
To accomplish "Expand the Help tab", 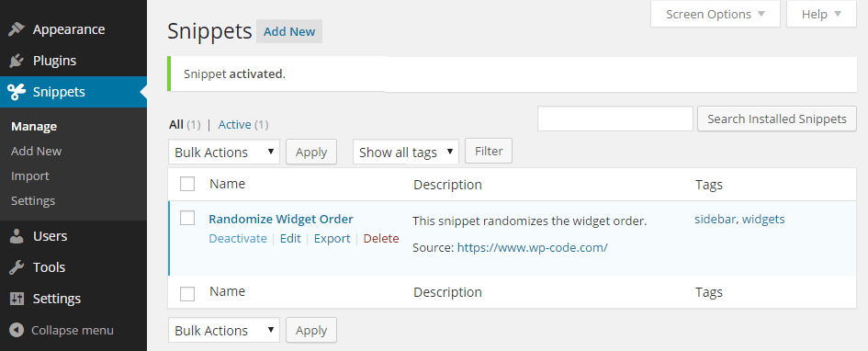I will click(821, 14).
